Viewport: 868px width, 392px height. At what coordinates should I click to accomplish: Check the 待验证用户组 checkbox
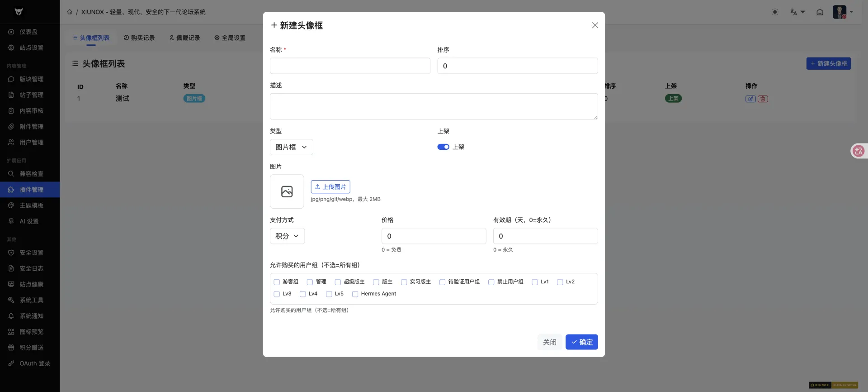(x=442, y=282)
